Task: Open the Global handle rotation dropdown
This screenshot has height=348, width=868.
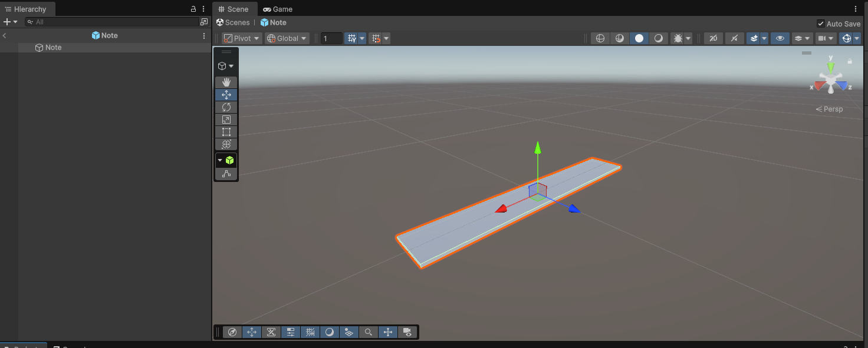Action: [x=287, y=38]
